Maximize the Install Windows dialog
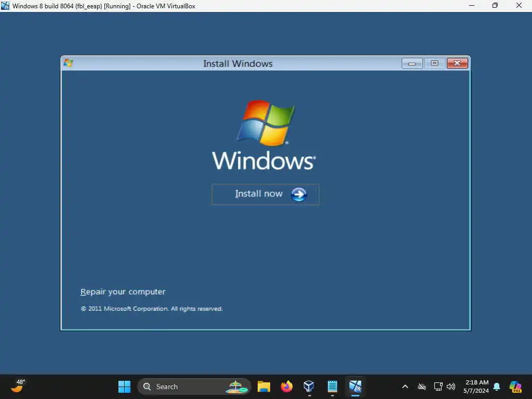Screen dimensions: 532x399 pyautogui.click(x=434, y=63)
